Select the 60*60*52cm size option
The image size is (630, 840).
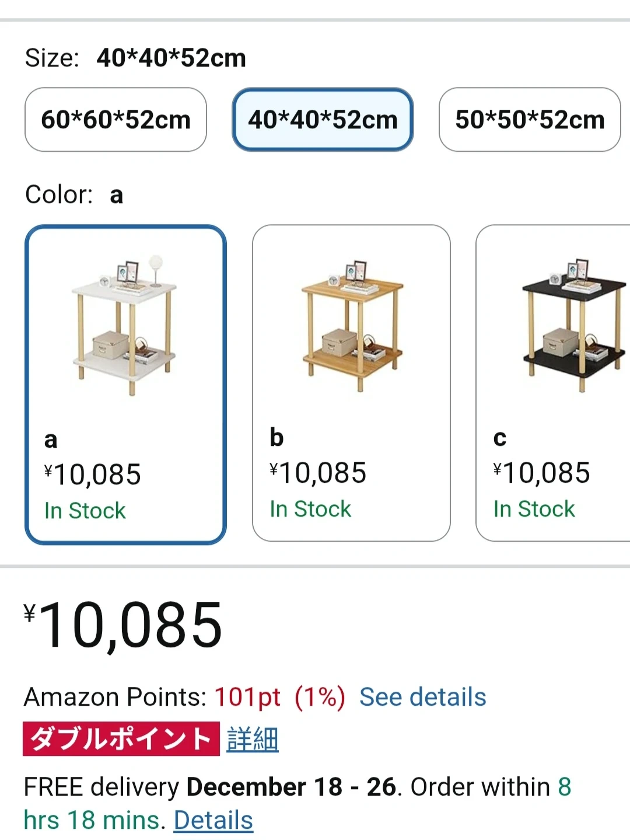(116, 120)
